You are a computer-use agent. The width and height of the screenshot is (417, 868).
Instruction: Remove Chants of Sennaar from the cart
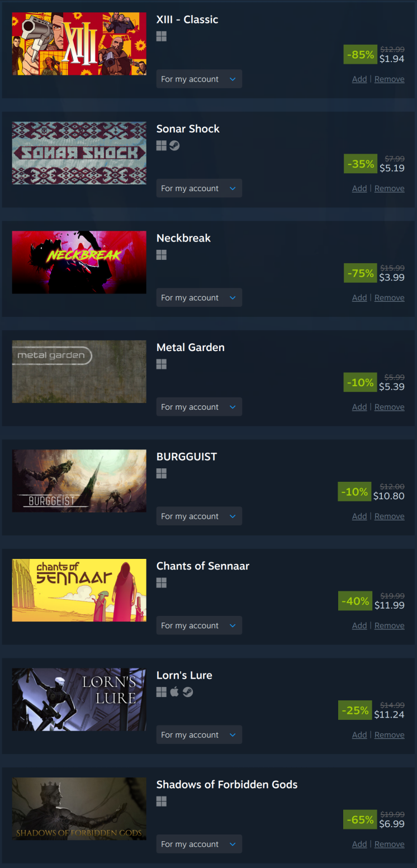coord(389,625)
